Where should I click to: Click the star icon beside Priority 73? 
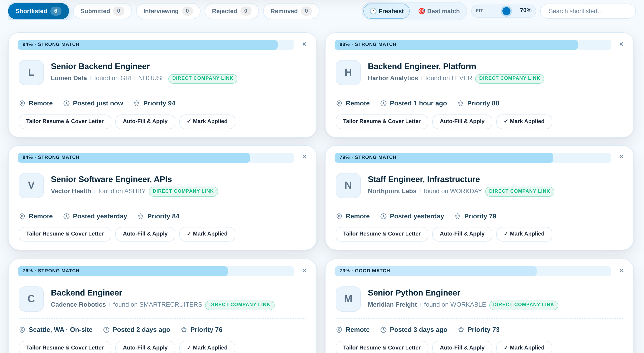461,330
